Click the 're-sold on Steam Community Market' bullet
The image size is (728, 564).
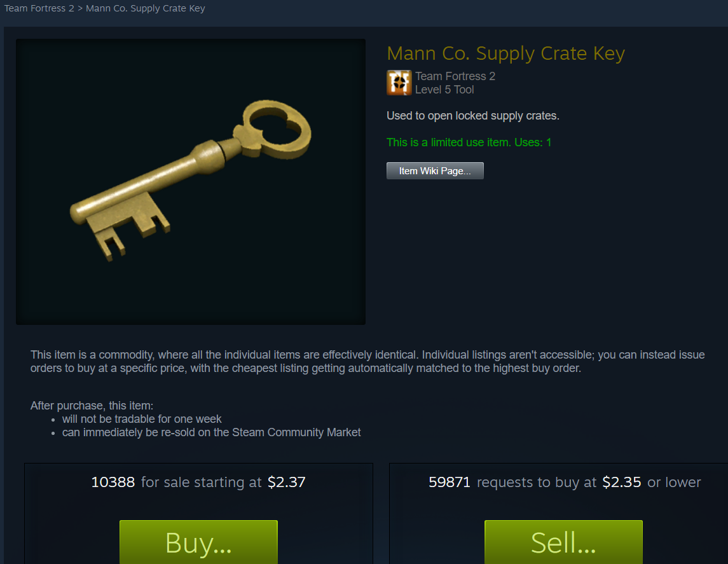(x=211, y=432)
